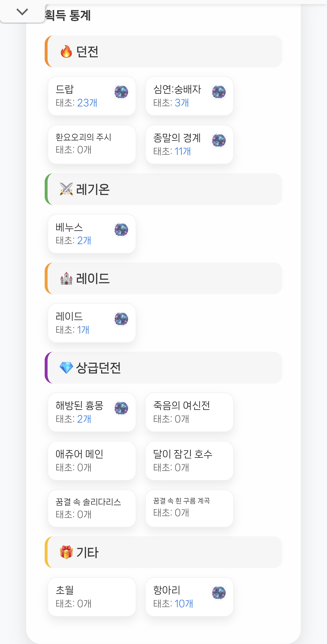This screenshot has height=644, width=327.
Task: Open the 환요오괴의 주시 card
Action: pos(92,144)
